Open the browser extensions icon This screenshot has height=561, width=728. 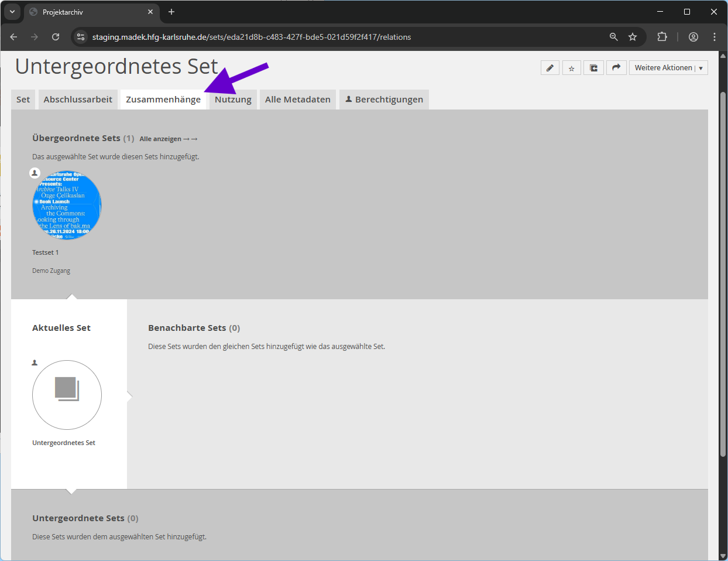click(662, 37)
